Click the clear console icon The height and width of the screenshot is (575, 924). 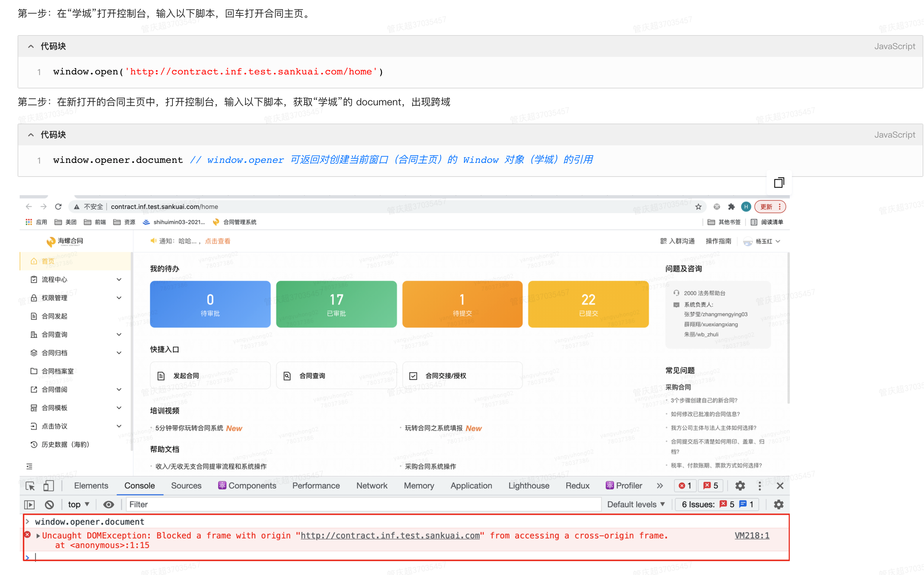click(49, 504)
